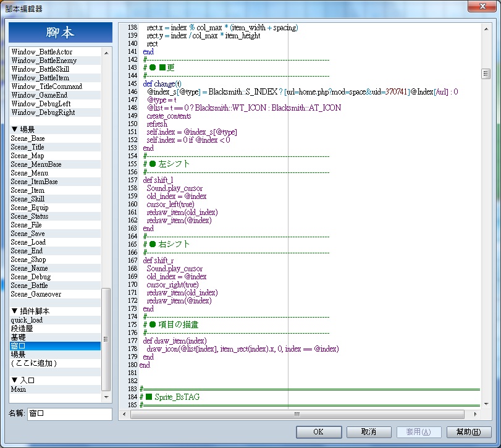
Task: Select Window_BattleEnemy script
Action: point(55,61)
